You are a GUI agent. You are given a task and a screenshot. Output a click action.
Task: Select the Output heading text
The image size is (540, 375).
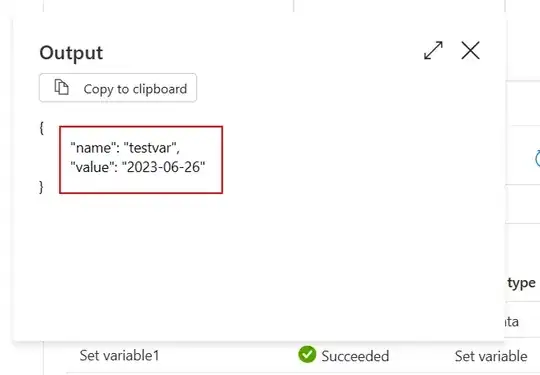click(71, 53)
